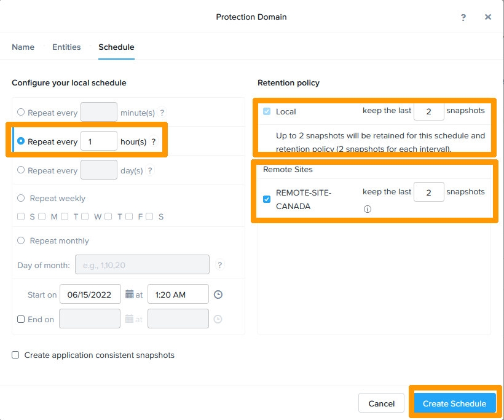Viewport: 504px width, 420px height.
Task: Select the Repeat weekly option
Action: coord(22,199)
